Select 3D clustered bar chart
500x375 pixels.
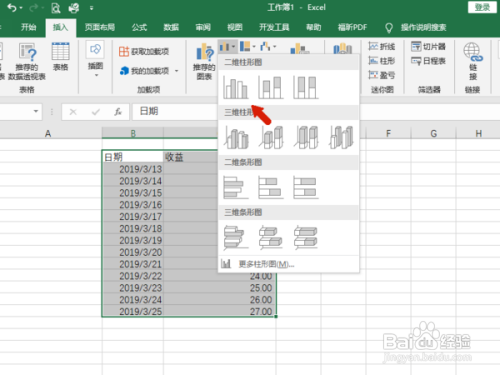coord(236,237)
